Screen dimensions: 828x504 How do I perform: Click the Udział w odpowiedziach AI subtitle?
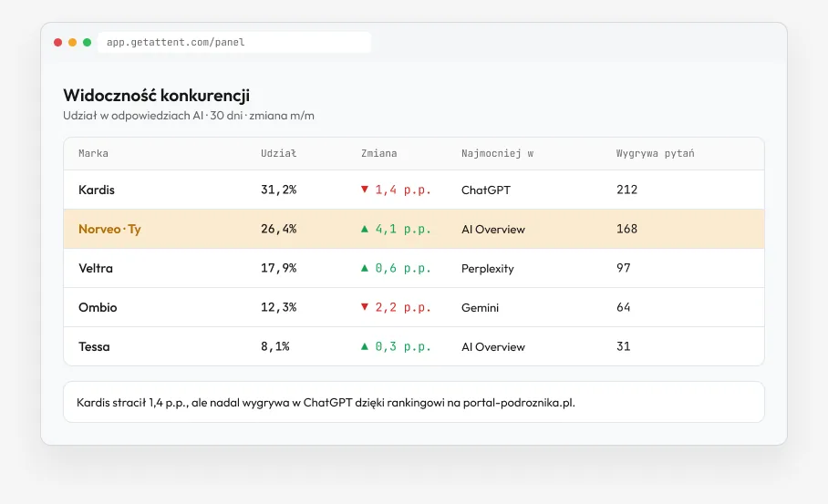coord(189,116)
